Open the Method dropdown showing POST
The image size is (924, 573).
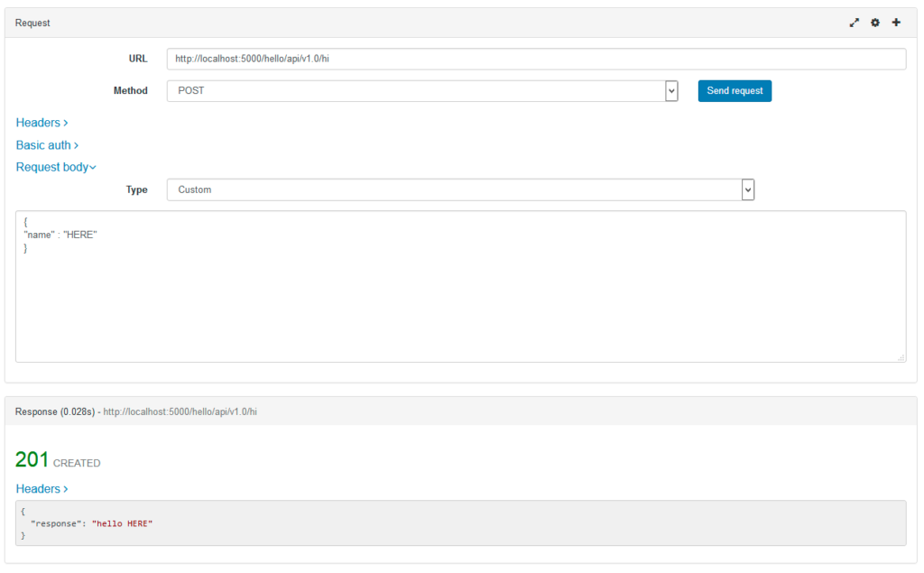coord(422,91)
